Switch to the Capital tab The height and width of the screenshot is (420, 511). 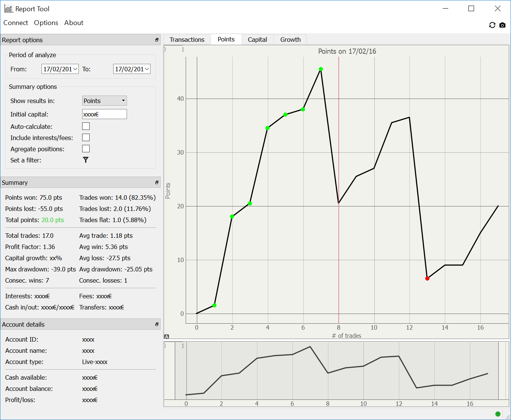257,40
